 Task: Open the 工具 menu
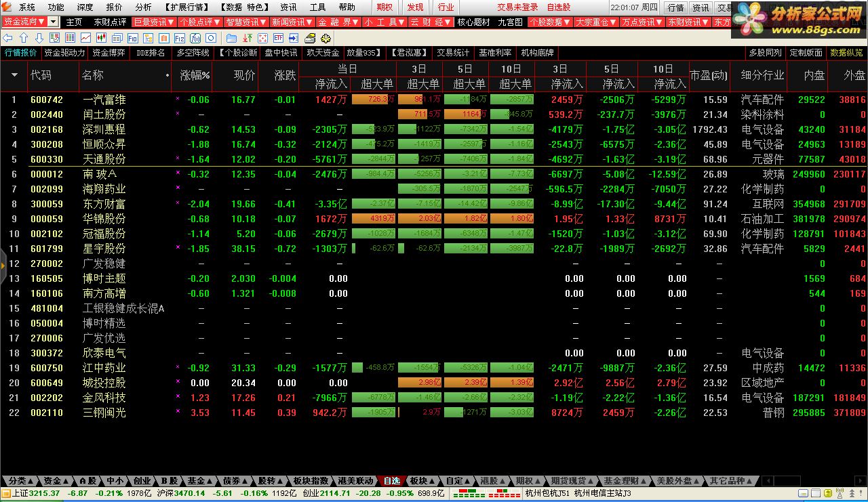(317, 7)
